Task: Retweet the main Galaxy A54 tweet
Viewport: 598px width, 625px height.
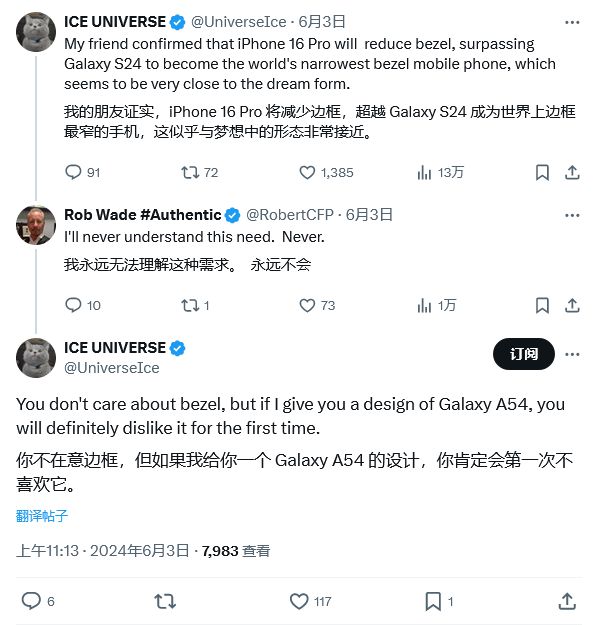Action: (x=165, y=601)
